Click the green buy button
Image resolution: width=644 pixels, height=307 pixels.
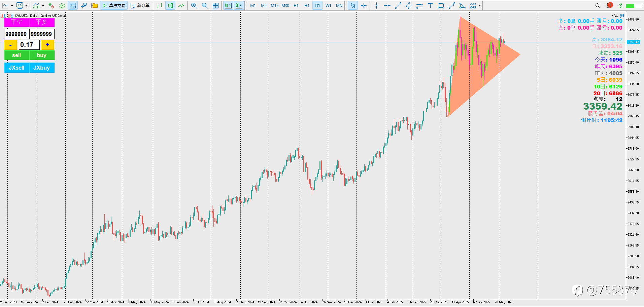(x=42, y=55)
